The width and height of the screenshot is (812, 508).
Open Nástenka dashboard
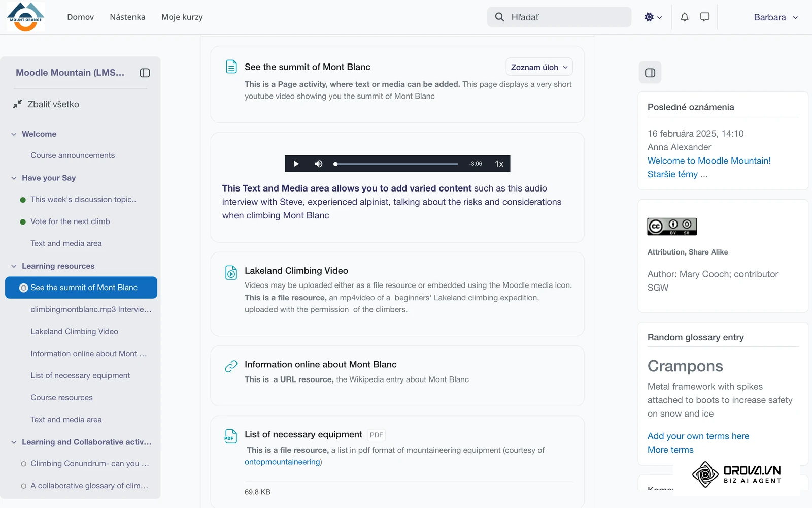(127, 17)
